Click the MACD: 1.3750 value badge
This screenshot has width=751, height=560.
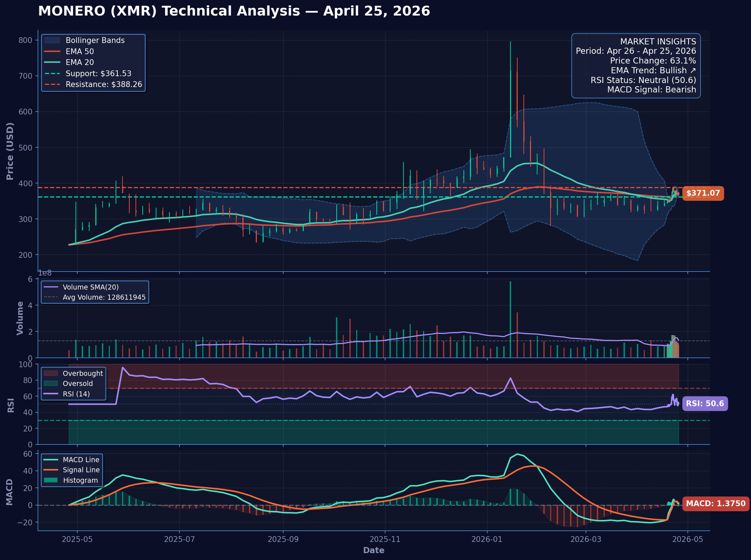point(715,504)
